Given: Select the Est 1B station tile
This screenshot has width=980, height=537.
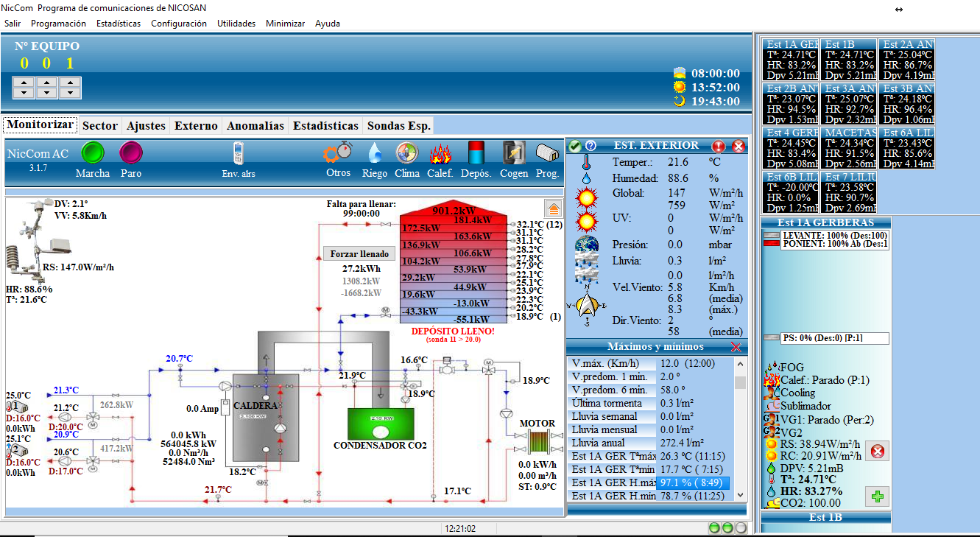Looking at the screenshot, I should tap(849, 60).
